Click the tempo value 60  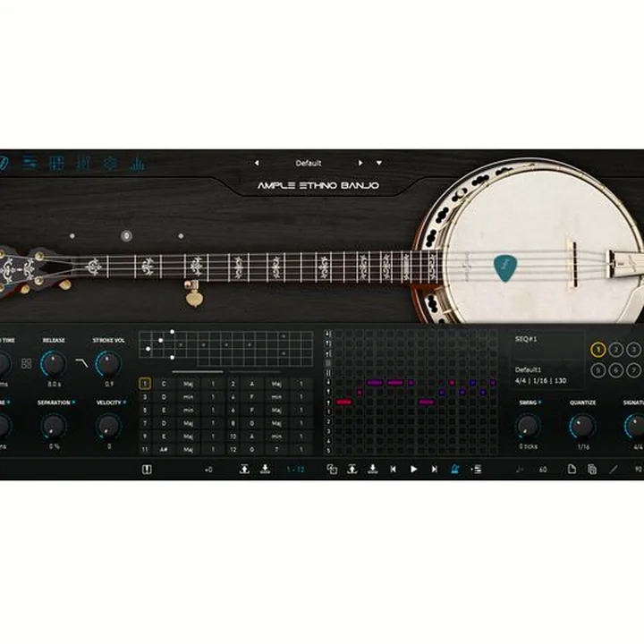tap(543, 469)
